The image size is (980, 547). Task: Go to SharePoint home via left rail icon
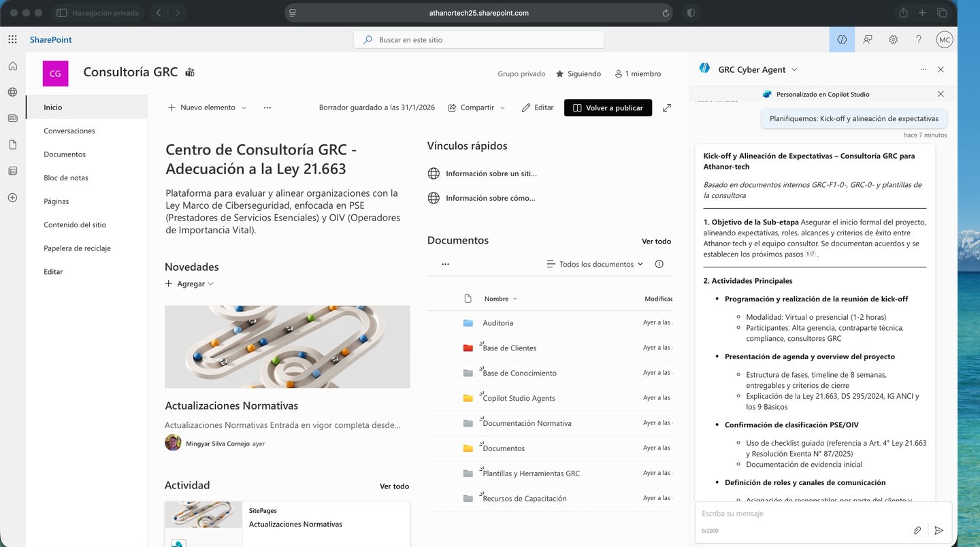(12, 66)
